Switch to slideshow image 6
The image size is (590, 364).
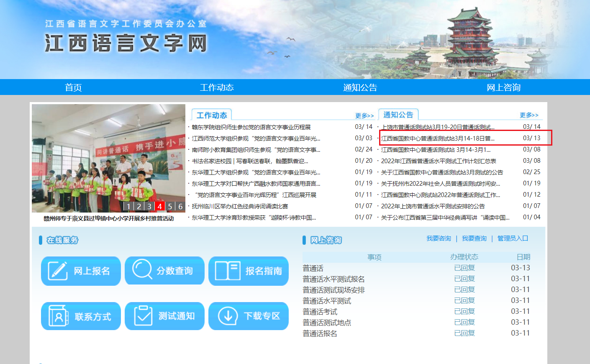coord(180,206)
